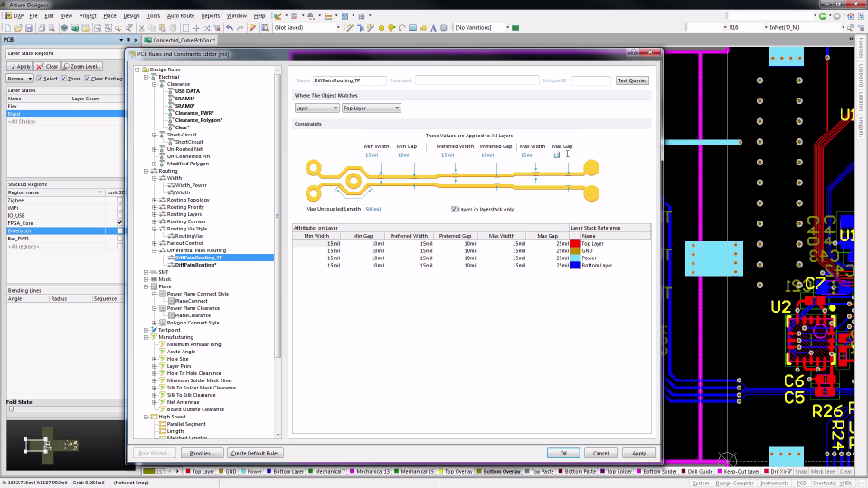The height and width of the screenshot is (488, 868).
Task: Click the Open file folder icon
Action: 18,28
